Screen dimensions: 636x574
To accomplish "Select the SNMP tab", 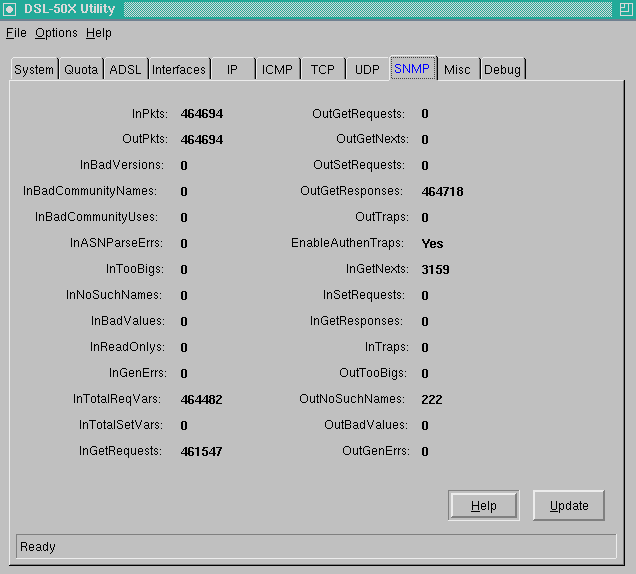I will pyautogui.click(x=412, y=69).
